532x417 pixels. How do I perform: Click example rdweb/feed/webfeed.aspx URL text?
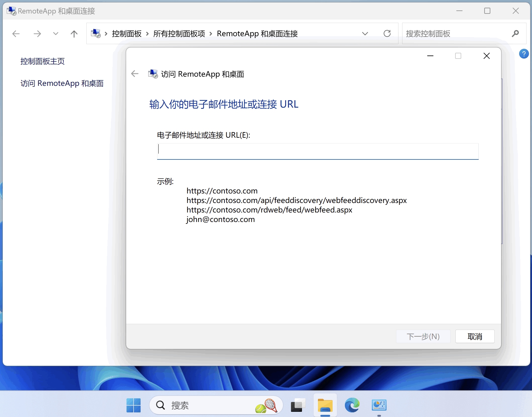pos(270,210)
